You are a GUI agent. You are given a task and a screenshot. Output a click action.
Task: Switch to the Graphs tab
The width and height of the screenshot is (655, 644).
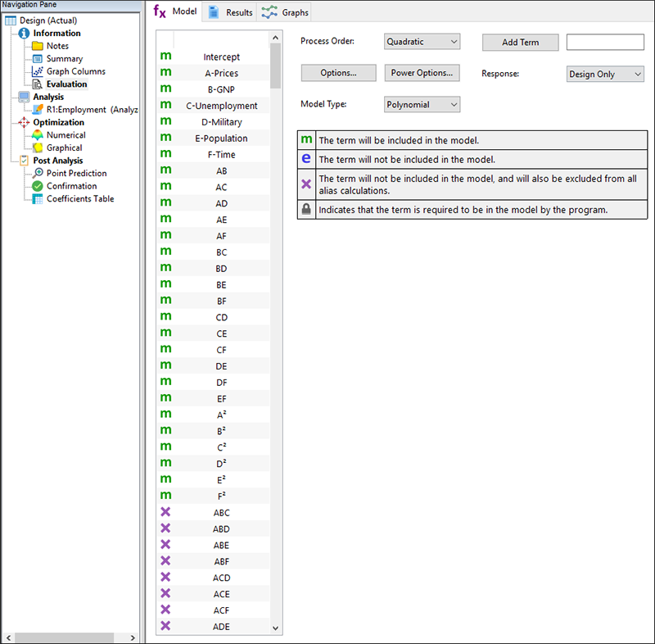tap(285, 12)
